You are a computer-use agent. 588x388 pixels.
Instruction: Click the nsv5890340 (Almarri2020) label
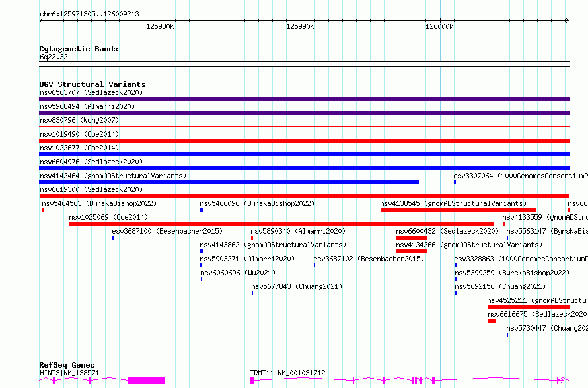click(298, 231)
